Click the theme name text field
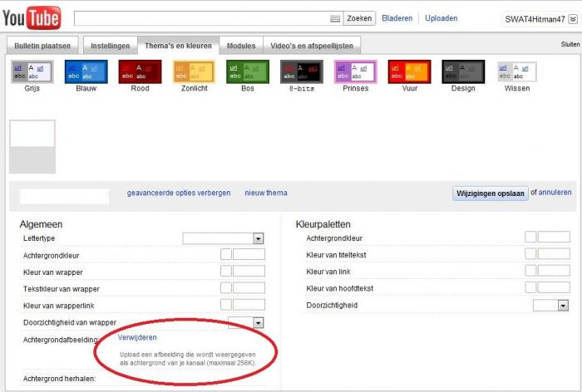 [x=64, y=196]
